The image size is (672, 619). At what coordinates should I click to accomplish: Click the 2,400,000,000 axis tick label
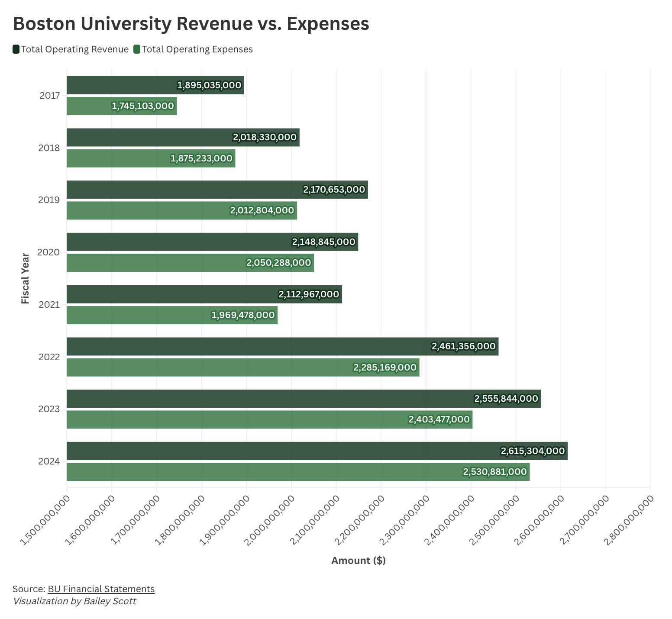pyautogui.click(x=450, y=519)
